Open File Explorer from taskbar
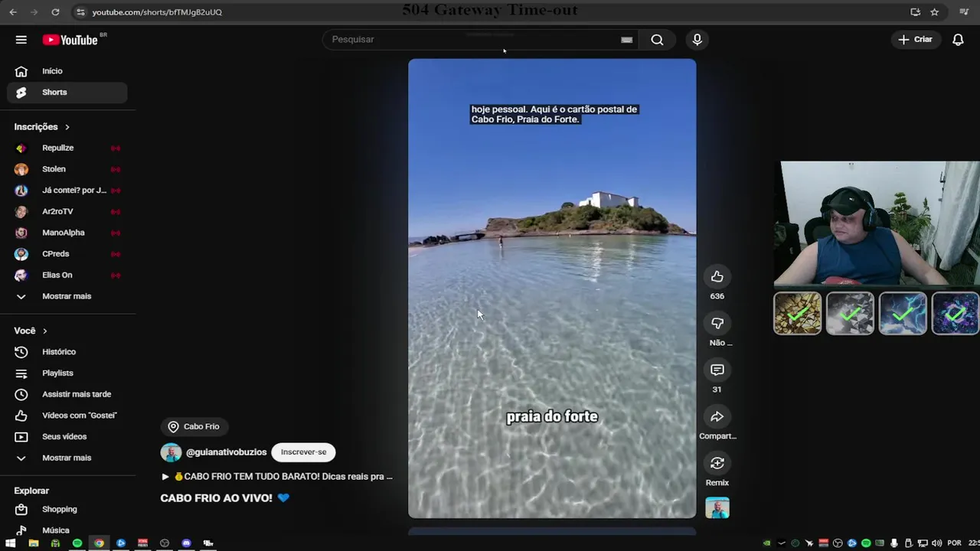The image size is (980, 551). point(33,543)
